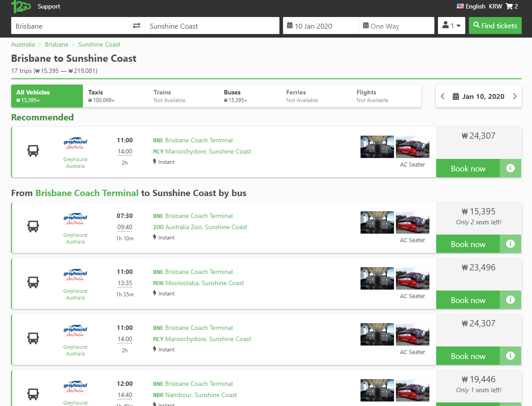532x406 pixels.
Task: Open the shopping cart icon
Action: (509, 6)
